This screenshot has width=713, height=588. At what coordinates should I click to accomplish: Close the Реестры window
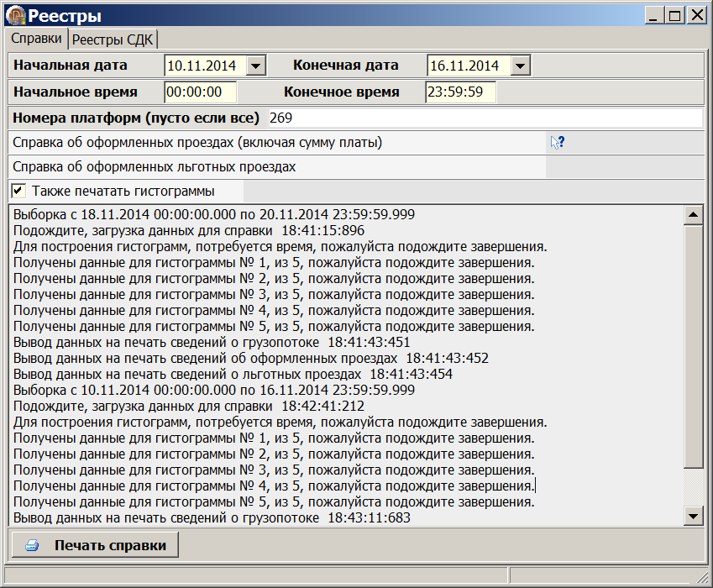pyautogui.click(x=696, y=15)
